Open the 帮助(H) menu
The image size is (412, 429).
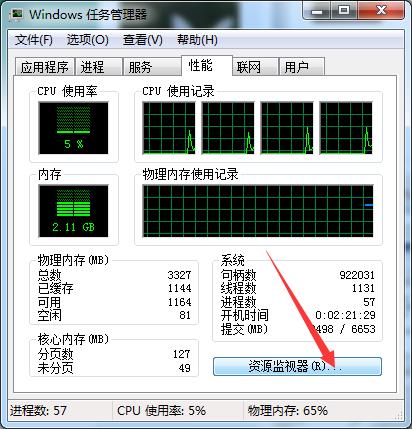click(x=197, y=40)
